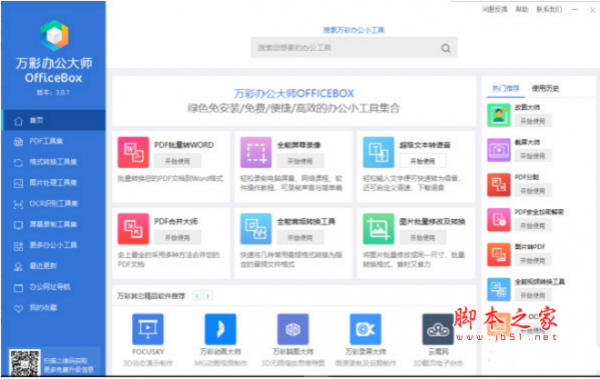Open the 万彩动画大师 software icon
The image size is (600, 379).
[x=220, y=329]
